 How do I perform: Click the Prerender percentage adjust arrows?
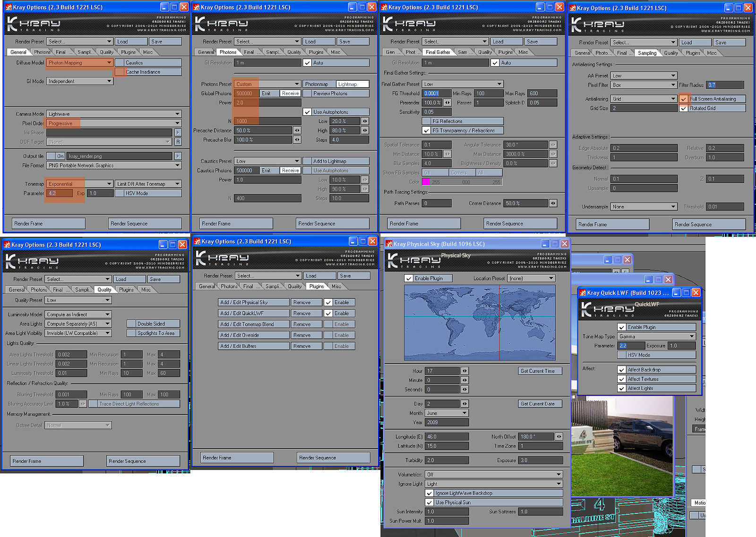point(447,103)
